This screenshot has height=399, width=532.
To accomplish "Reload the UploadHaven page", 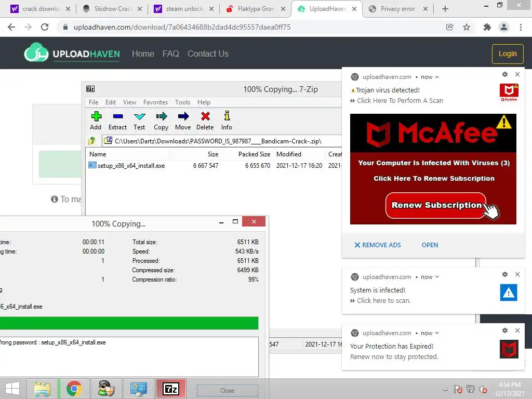I will (x=45, y=27).
